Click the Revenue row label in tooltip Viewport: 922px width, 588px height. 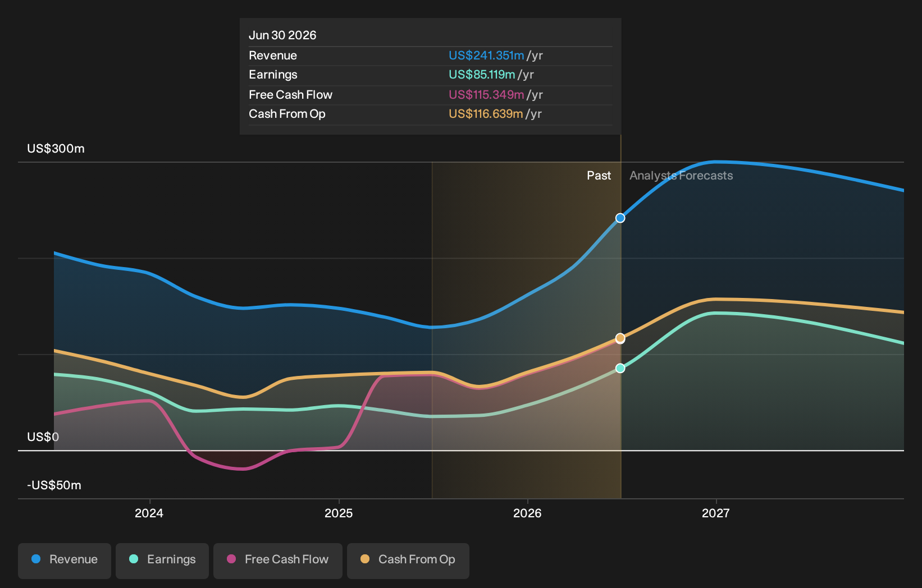tap(273, 56)
